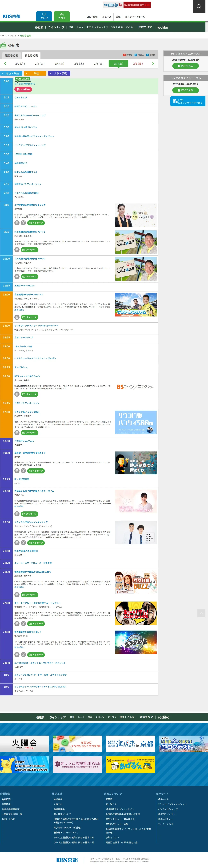Send メッセージ to 川村妙慶の心が笑顔になるラジオ
The width and height of the screenshot is (208, 868).
pos(36,223)
